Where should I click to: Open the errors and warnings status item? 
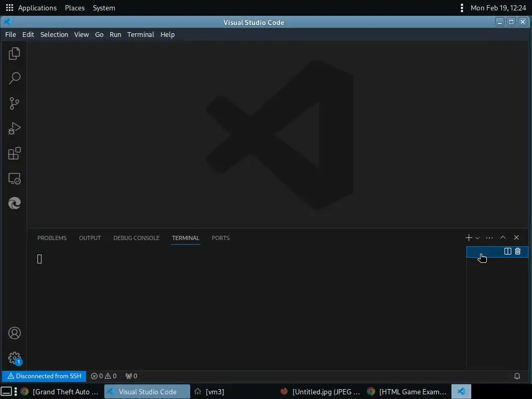point(104,376)
